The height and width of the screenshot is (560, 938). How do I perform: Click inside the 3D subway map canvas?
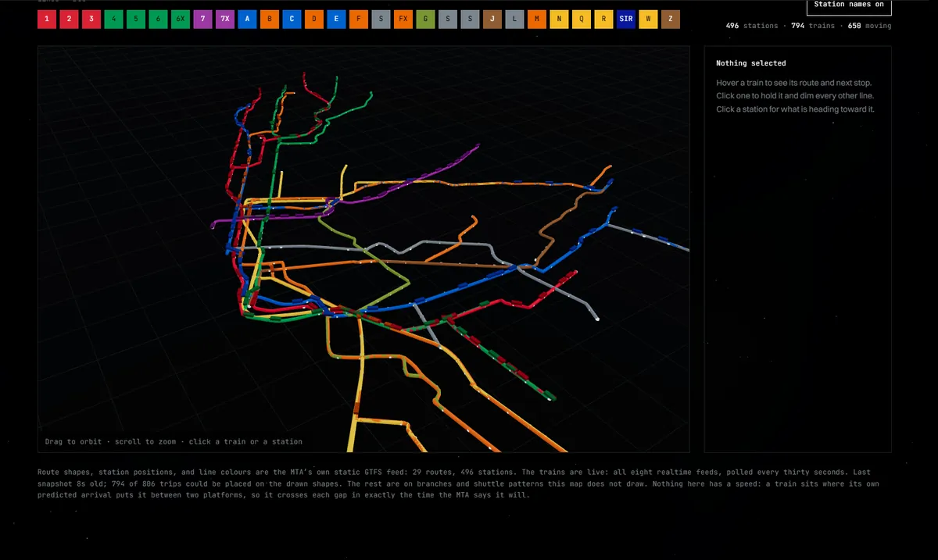(x=363, y=248)
